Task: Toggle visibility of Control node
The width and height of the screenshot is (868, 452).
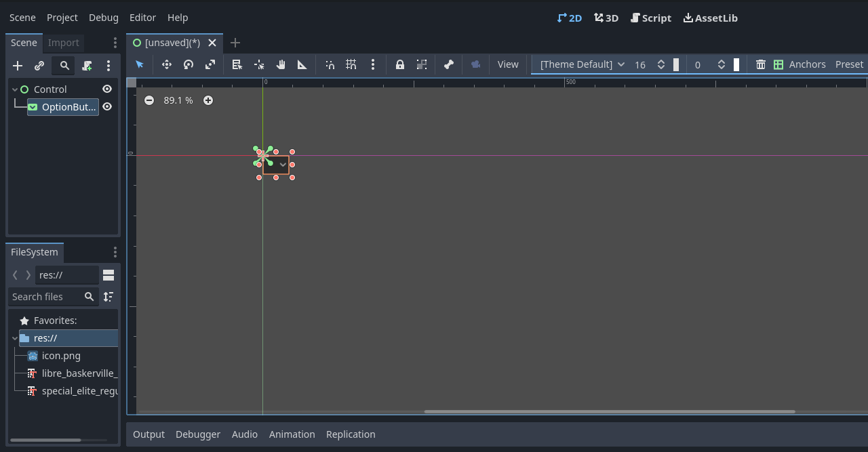Action: pos(107,89)
